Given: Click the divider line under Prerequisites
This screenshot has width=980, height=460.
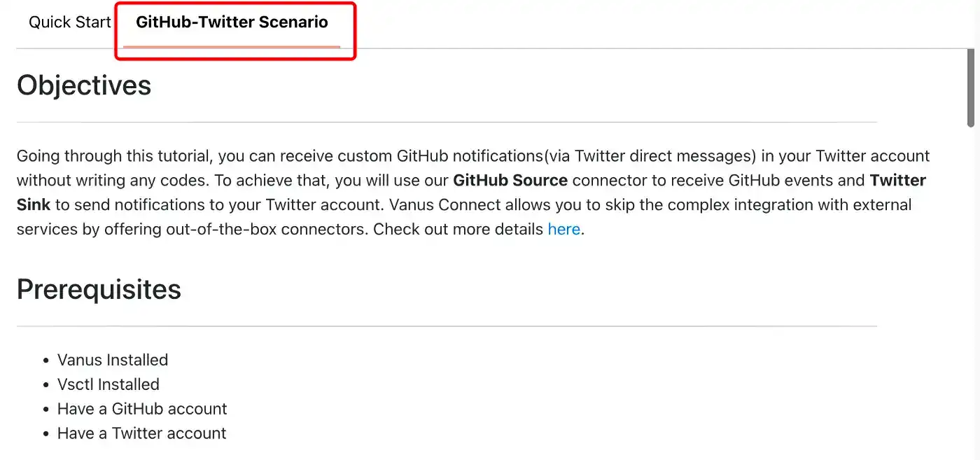Looking at the screenshot, I should [447, 326].
